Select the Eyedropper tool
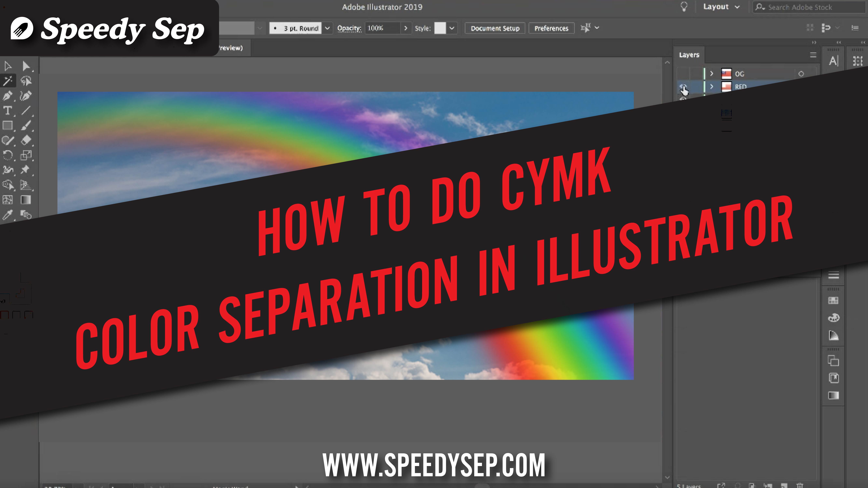Viewport: 868px width, 488px height. [8, 216]
